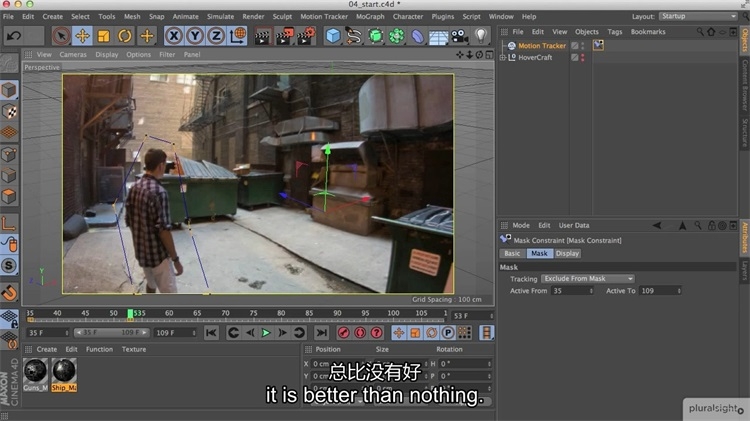
Task: Add a light object bulb icon
Action: click(481, 35)
